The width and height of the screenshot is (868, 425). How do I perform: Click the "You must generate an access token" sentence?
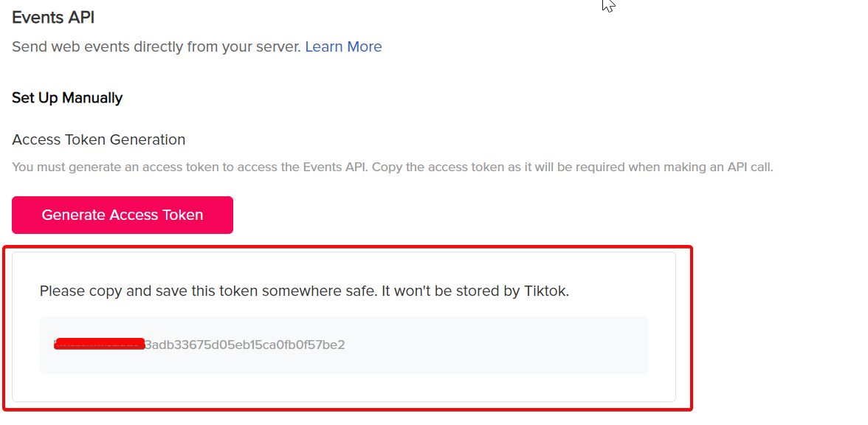pos(189,167)
